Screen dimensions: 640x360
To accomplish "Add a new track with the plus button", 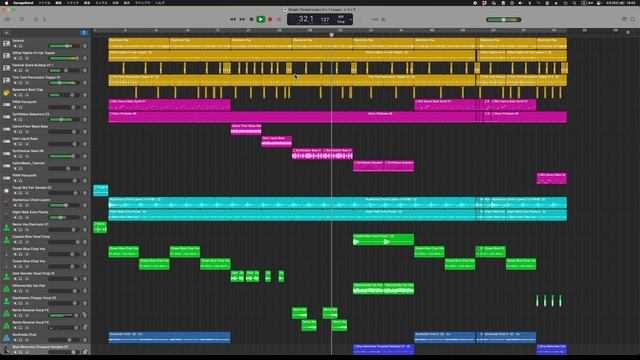I will pyautogui.click(x=7, y=32).
